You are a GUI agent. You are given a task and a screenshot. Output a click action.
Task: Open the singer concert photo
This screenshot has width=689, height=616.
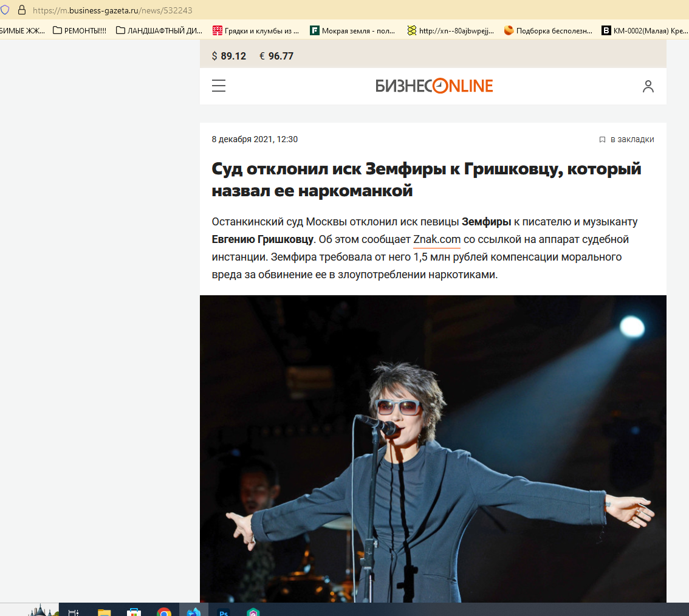click(x=433, y=448)
